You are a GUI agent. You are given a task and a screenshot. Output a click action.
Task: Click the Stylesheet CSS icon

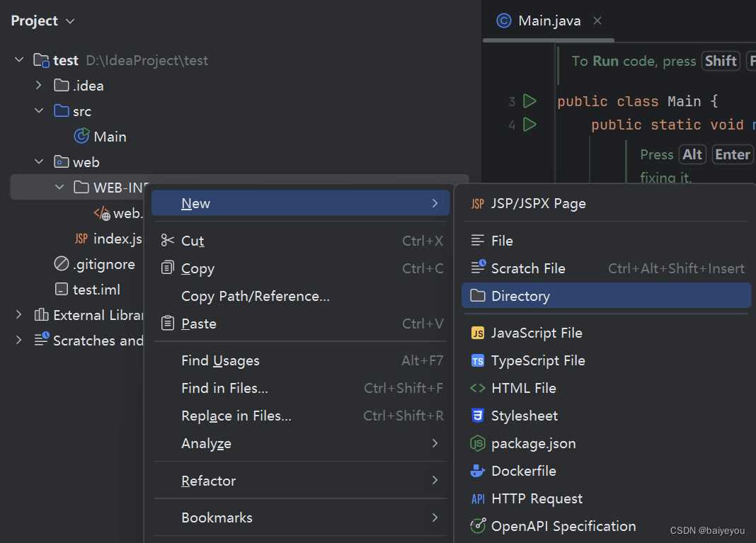478,416
